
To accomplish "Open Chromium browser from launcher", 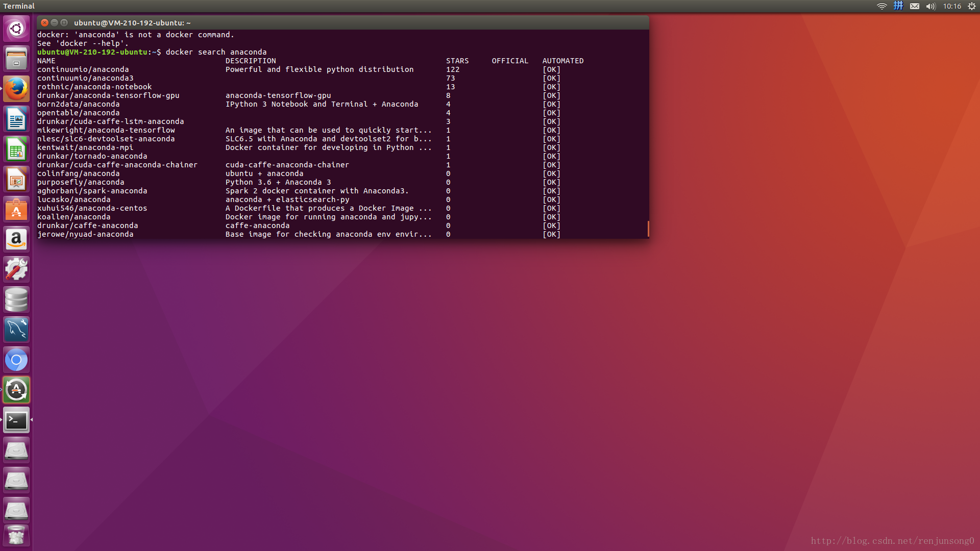I will coord(16,360).
